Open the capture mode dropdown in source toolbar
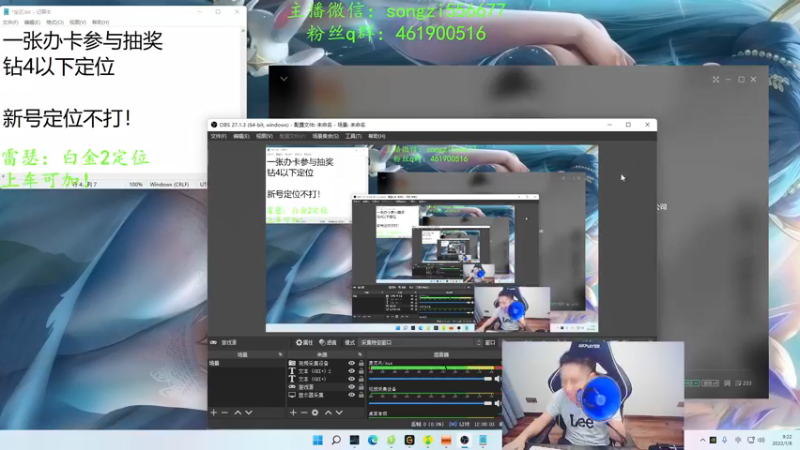The image size is (800, 450). click(421, 342)
